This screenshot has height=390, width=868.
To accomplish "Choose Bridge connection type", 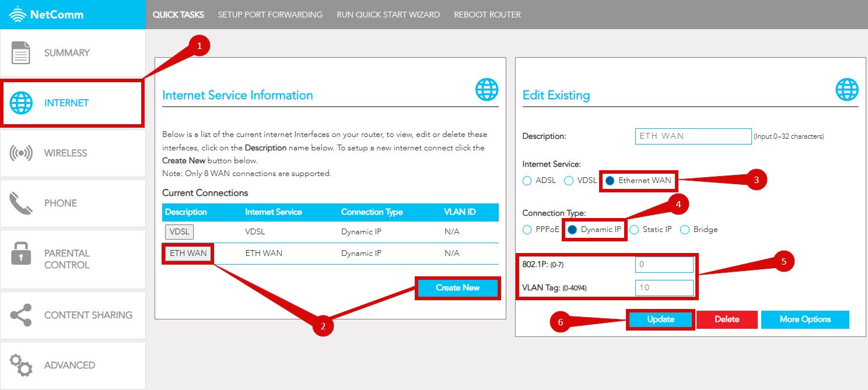I will (x=685, y=230).
